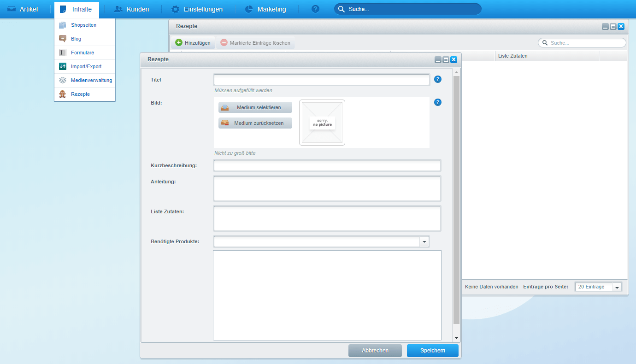This screenshot has width=636, height=364.
Task: Open the Einstellungen menu
Action: 197,9
